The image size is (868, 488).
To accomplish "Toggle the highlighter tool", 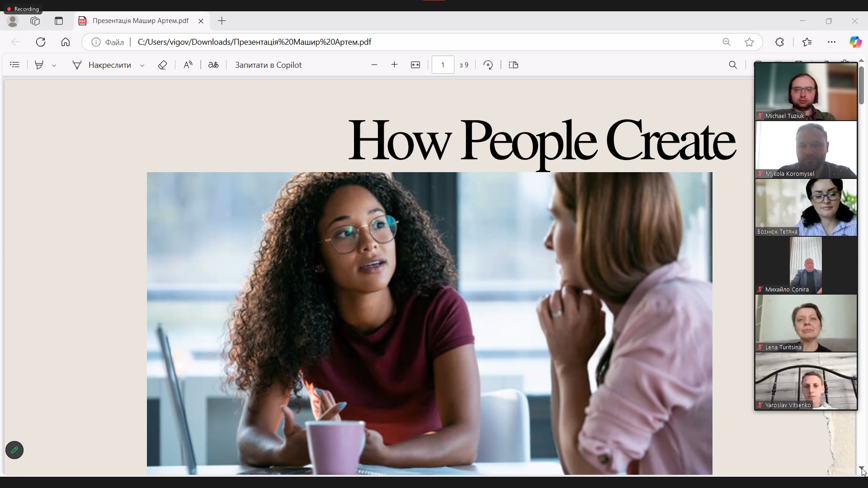I will pos(39,65).
